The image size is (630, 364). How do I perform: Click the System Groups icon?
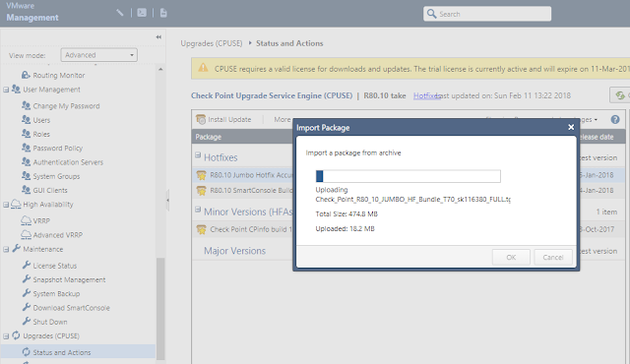coord(26,176)
